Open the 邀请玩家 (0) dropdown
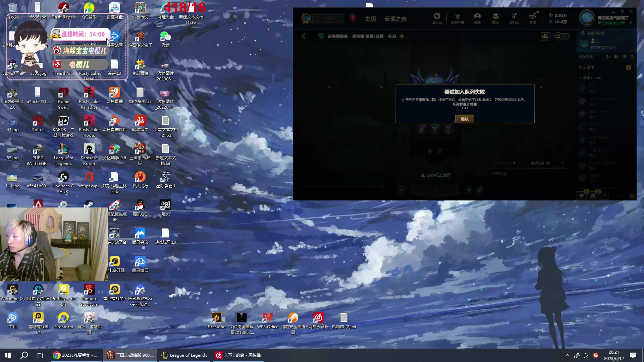Screen dimensions: 644x362 547,163
